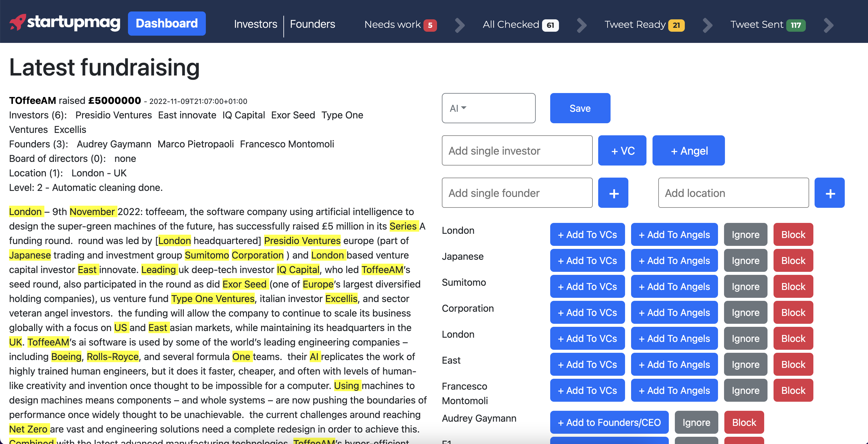
Task: Add East to Angels
Action: point(674,365)
